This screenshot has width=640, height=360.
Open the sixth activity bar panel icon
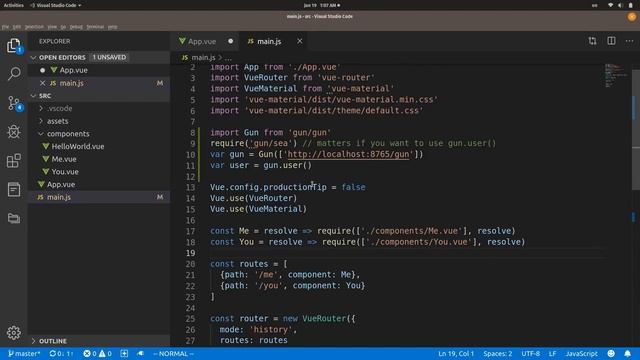pos(13,189)
